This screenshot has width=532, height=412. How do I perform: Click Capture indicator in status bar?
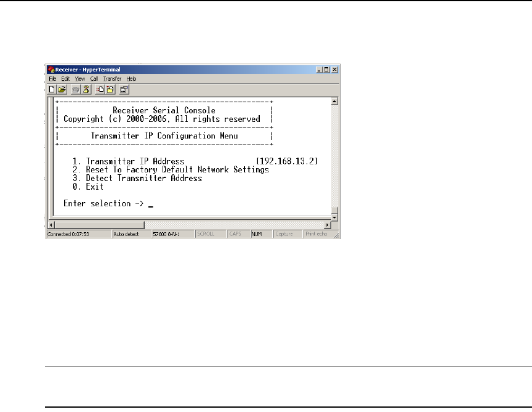coord(284,234)
